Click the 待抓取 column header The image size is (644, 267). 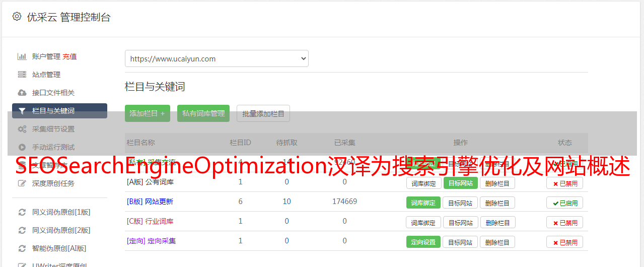(287, 143)
